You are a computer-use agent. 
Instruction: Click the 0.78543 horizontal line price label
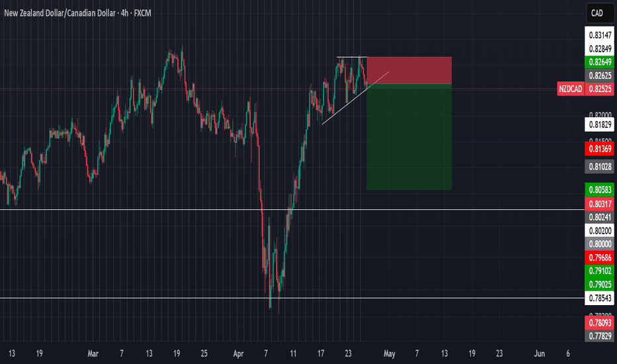click(x=600, y=298)
